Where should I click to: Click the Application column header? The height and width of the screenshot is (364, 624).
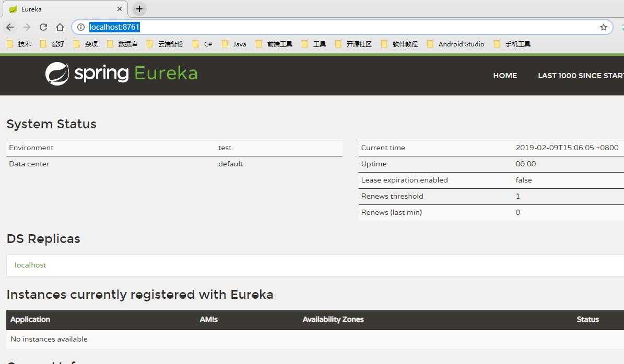30,320
